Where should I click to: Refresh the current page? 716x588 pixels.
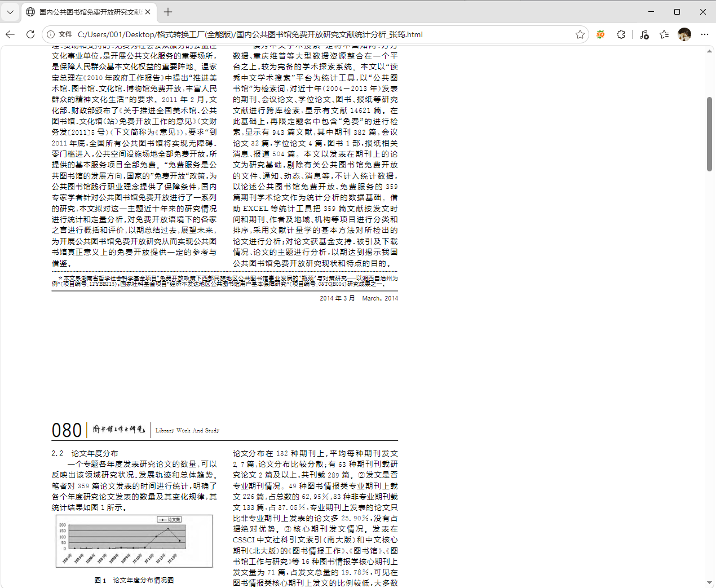tap(30, 34)
